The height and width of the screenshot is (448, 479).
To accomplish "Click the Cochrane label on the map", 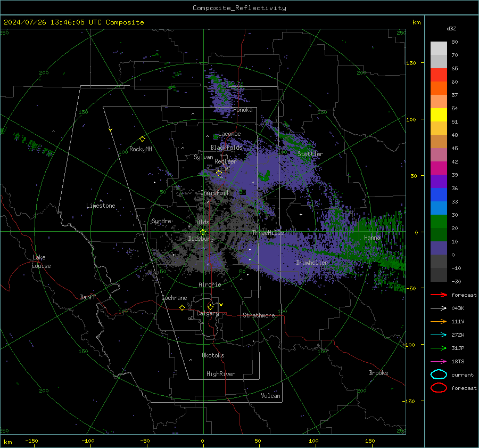I will click(174, 298).
